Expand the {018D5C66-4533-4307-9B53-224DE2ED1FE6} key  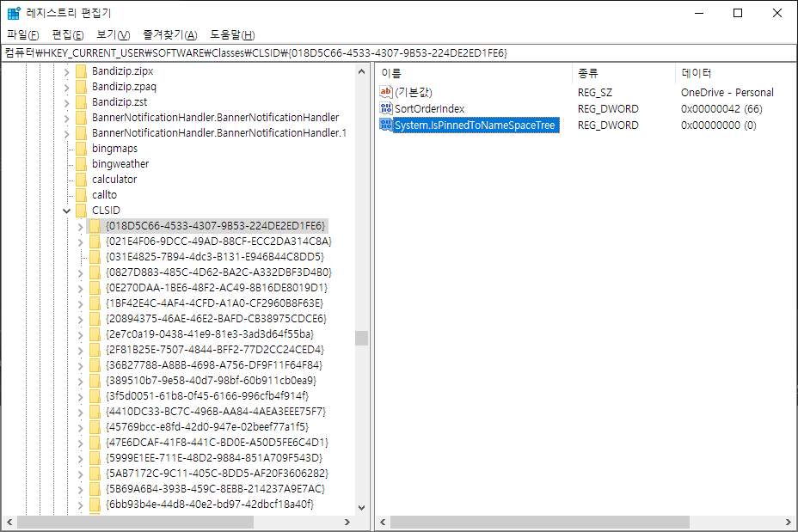pyautogui.click(x=81, y=227)
